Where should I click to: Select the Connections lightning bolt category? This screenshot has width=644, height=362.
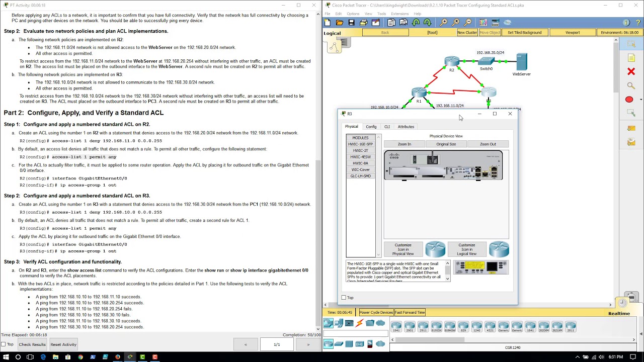point(359,323)
